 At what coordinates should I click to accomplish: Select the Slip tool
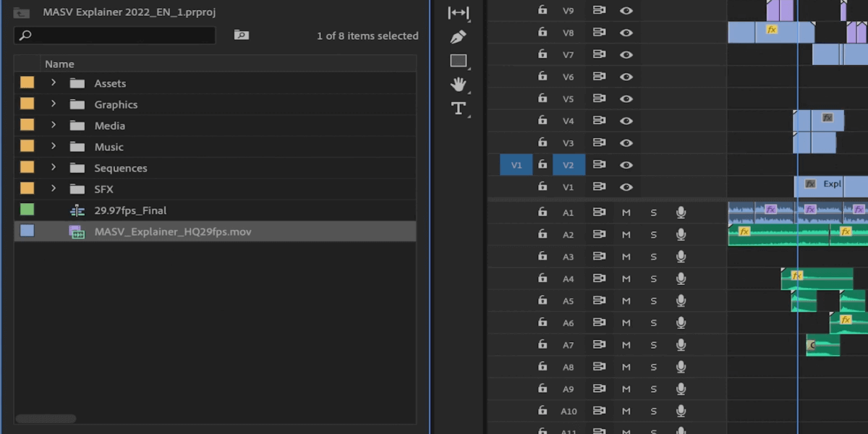coord(458,12)
